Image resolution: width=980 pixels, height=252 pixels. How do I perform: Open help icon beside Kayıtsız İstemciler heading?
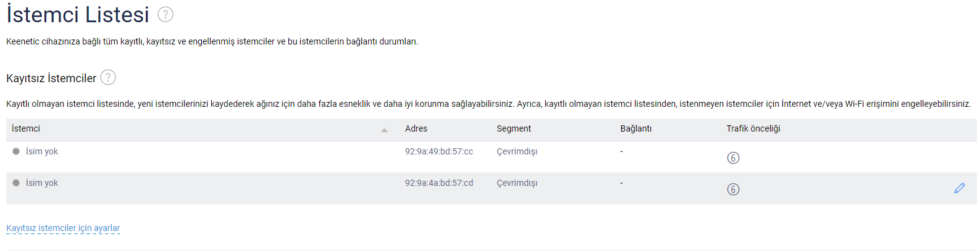click(108, 77)
